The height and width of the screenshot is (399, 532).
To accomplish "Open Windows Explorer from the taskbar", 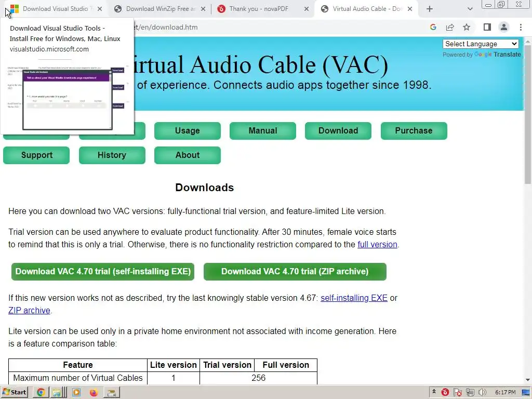I will pyautogui.click(x=59, y=393).
